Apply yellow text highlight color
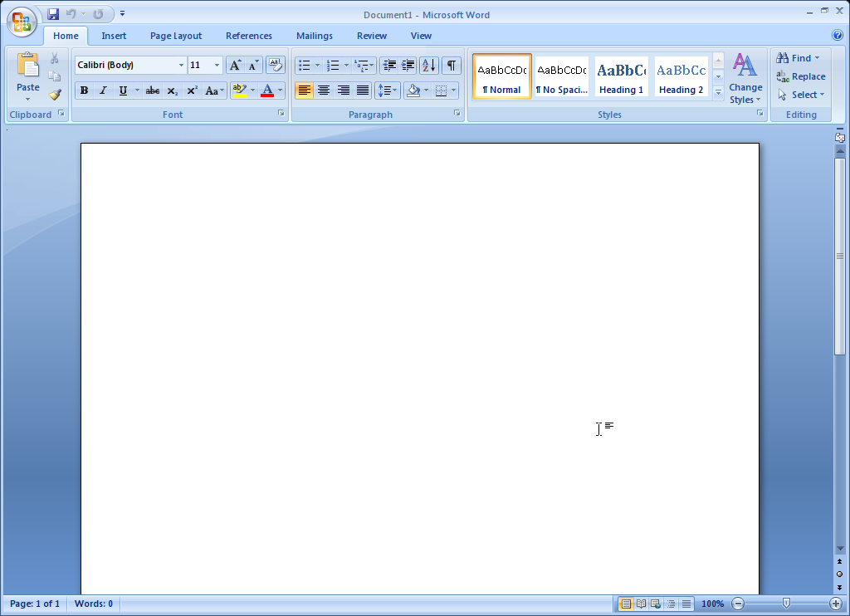The image size is (850, 616). (239, 90)
